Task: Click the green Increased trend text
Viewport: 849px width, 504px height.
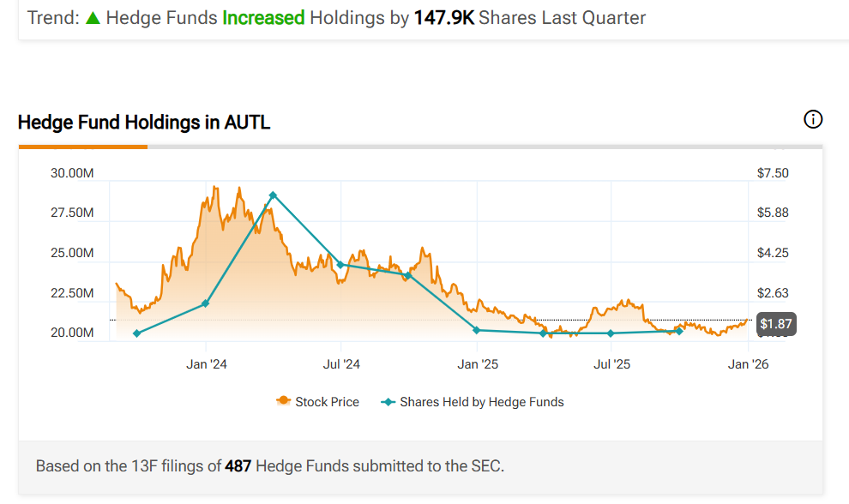Action: (263, 18)
